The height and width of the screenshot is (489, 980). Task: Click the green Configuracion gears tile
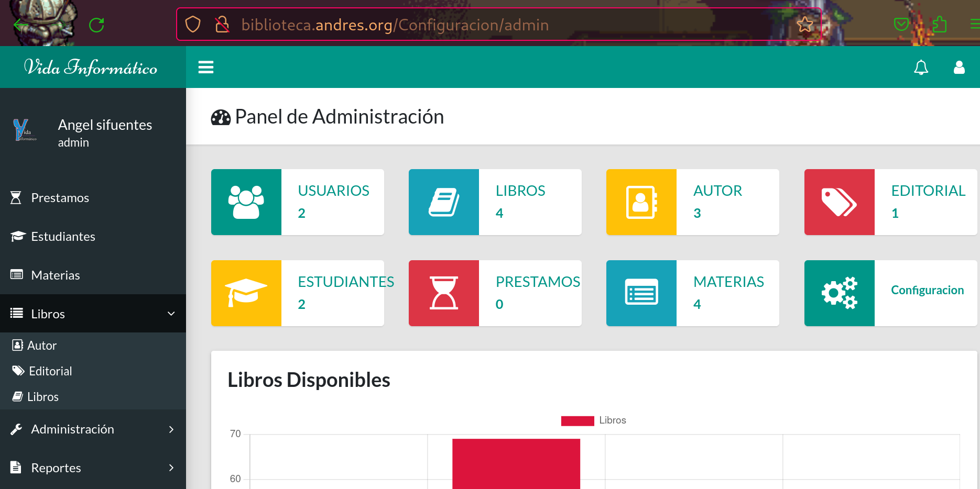pyautogui.click(x=840, y=293)
